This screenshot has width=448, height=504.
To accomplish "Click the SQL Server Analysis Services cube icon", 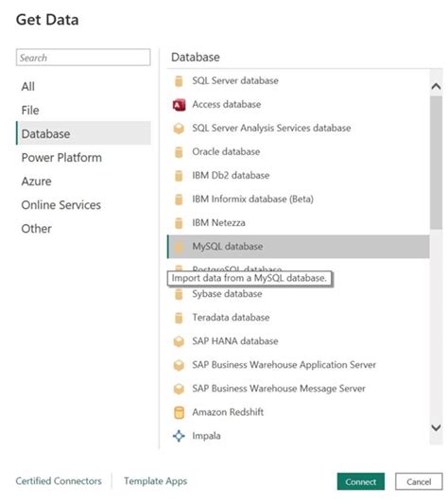I will coord(179,129).
